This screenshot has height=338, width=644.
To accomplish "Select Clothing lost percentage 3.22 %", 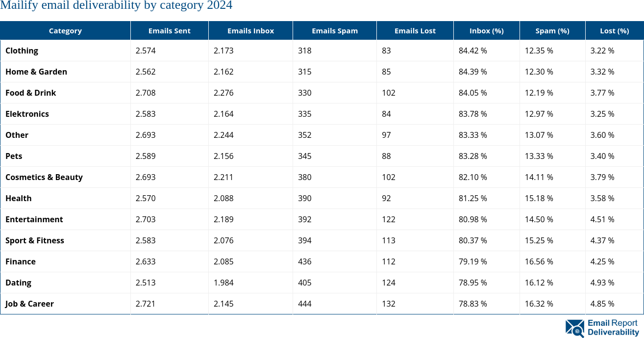I will click(x=602, y=51).
